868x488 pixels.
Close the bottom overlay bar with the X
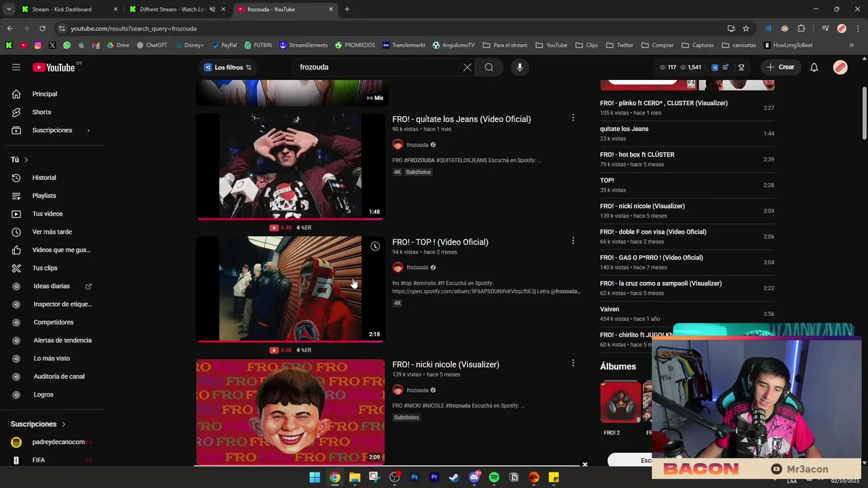tap(585, 464)
